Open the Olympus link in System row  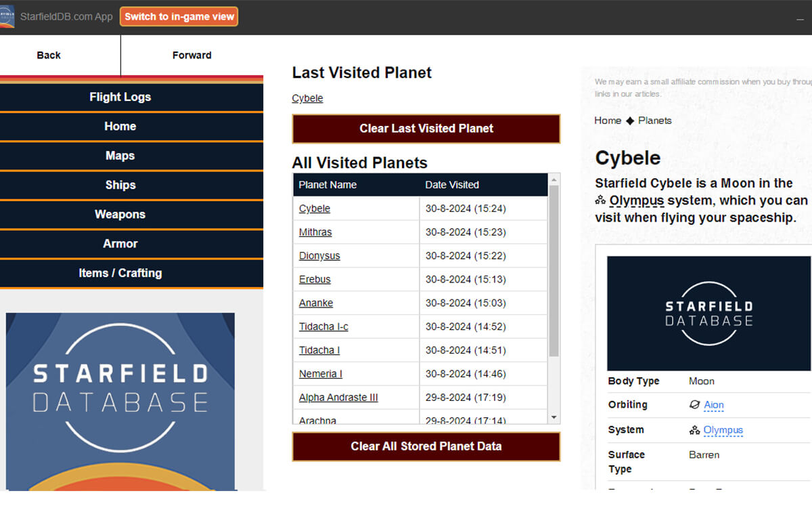[723, 430]
